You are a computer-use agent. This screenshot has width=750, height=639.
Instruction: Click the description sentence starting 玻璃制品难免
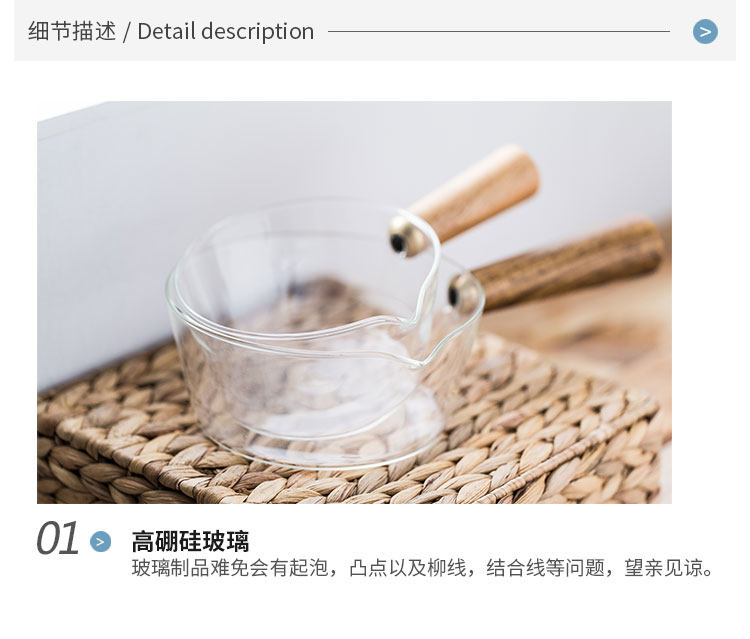click(423, 568)
